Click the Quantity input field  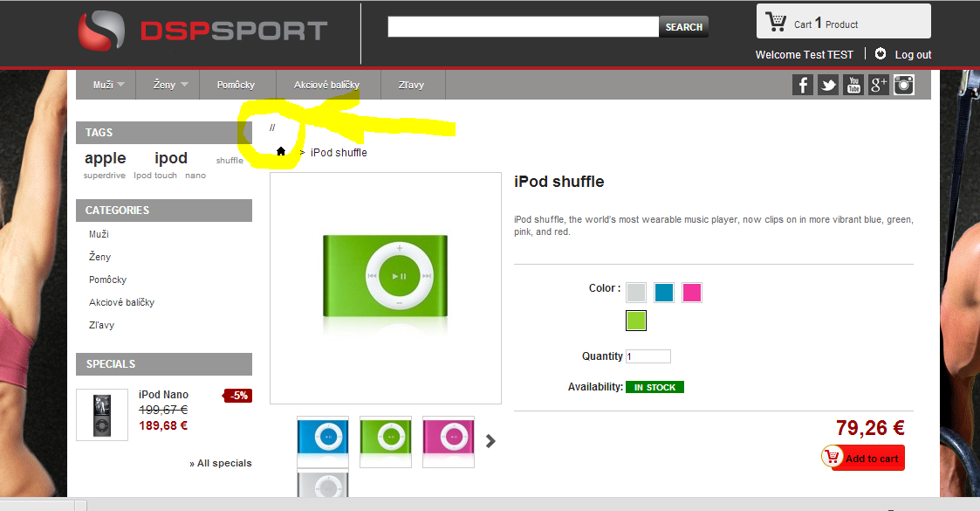648,356
